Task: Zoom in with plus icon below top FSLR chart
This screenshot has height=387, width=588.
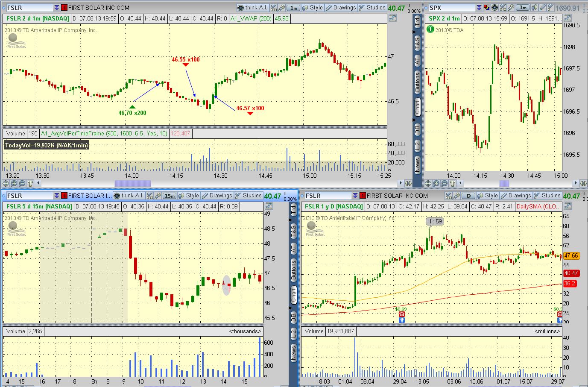Action: click(x=14, y=183)
